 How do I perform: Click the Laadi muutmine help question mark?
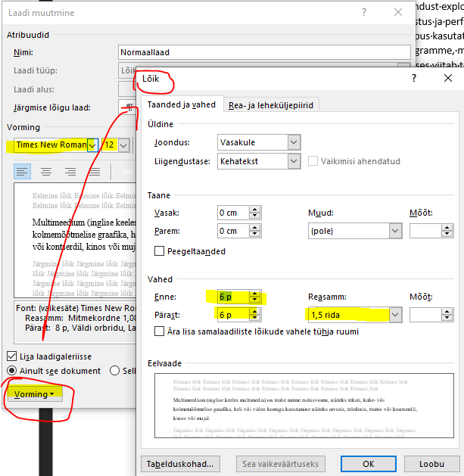365,12
